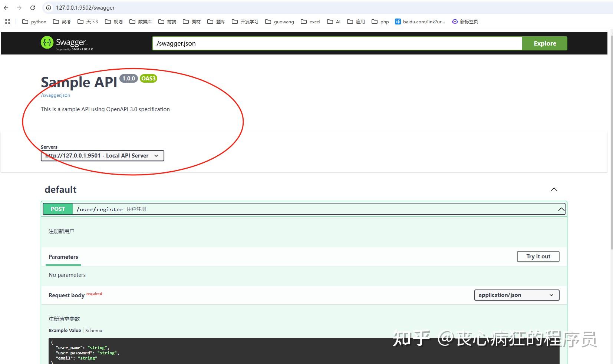Open the application/json content type dropdown

[517, 295]
